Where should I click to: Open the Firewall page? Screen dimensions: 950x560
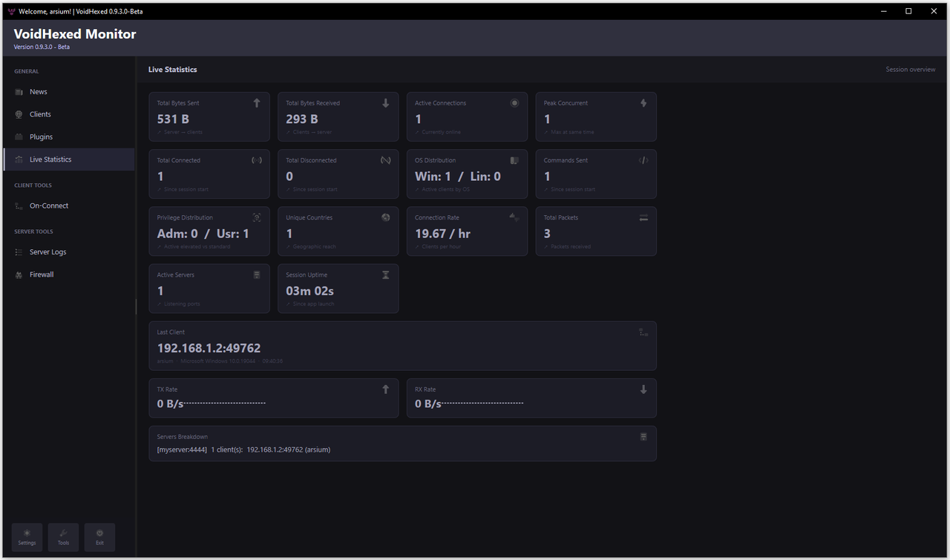68,274
